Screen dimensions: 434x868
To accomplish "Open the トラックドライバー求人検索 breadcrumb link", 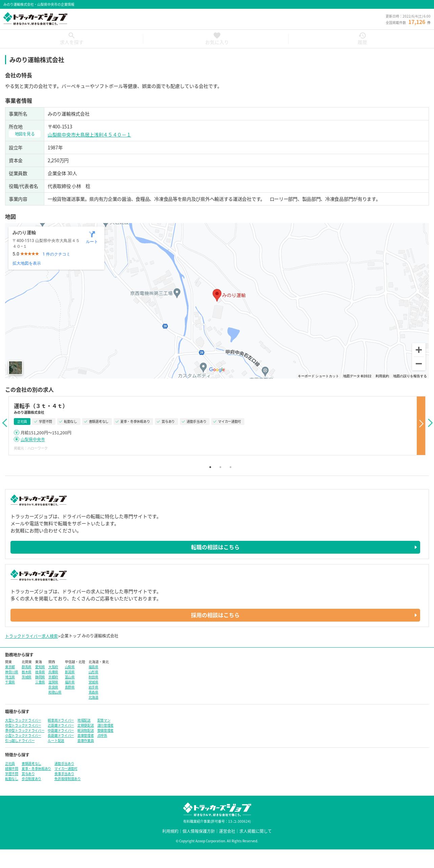I will (31, 636).
